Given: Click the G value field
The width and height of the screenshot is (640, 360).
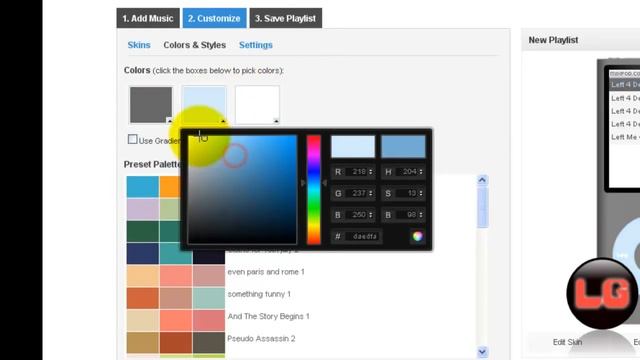Looking at the screenshot, I should (x=353, y=193).
